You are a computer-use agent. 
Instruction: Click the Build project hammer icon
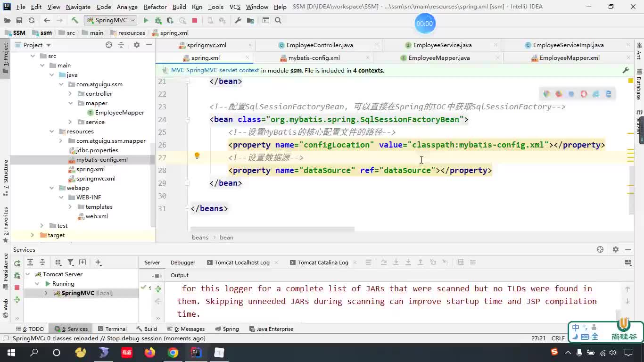[x=74, y=20]
